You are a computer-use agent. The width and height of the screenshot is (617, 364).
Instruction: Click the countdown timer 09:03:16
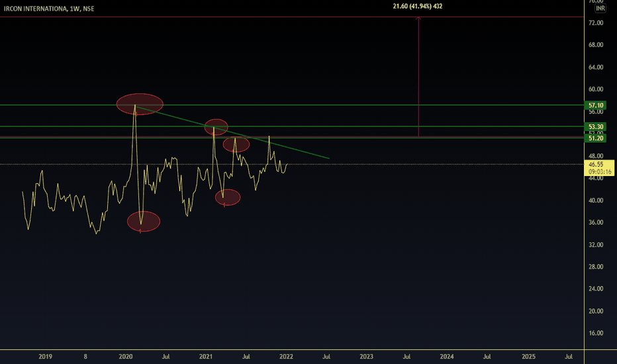[x=600, y=171]
